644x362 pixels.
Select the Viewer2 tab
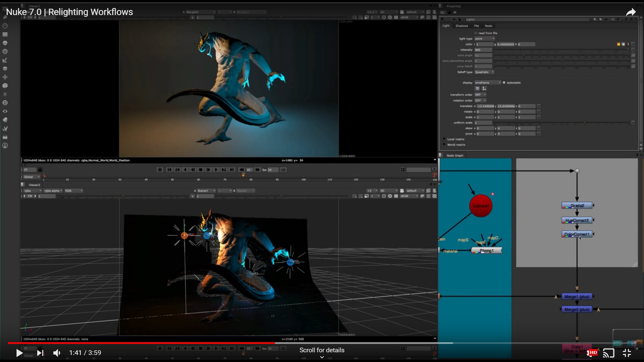(34, 185)
